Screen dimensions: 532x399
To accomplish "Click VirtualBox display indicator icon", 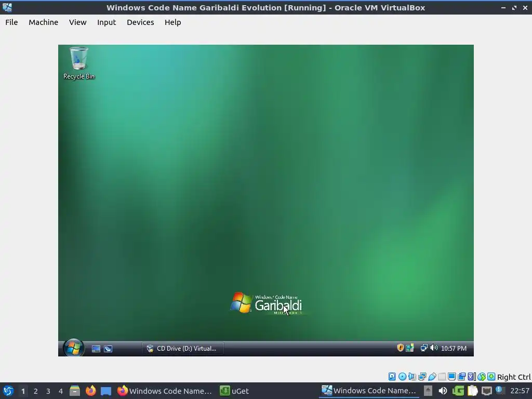I will click(x=451, y=377).
